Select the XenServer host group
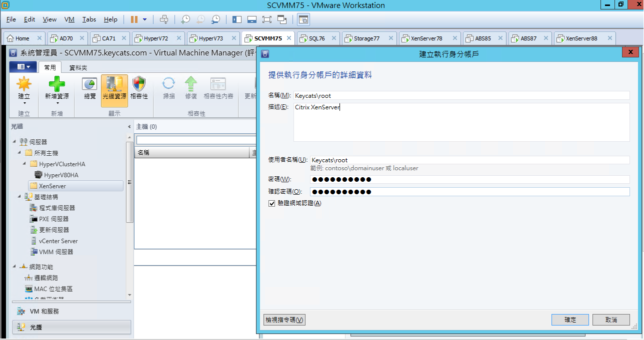 (x=76, y=186)
